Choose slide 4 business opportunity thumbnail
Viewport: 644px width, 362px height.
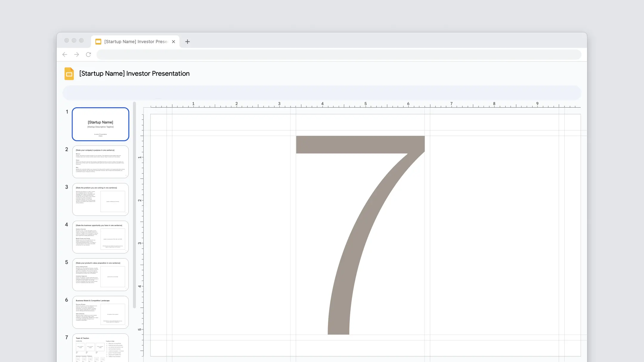[100, 237]
